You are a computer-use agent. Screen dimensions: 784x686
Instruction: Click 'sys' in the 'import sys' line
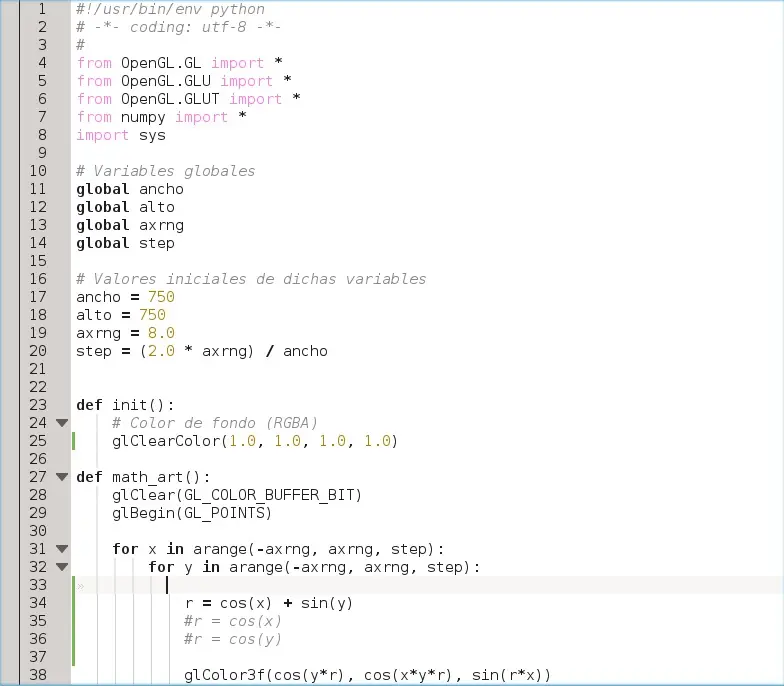point(152,136)
